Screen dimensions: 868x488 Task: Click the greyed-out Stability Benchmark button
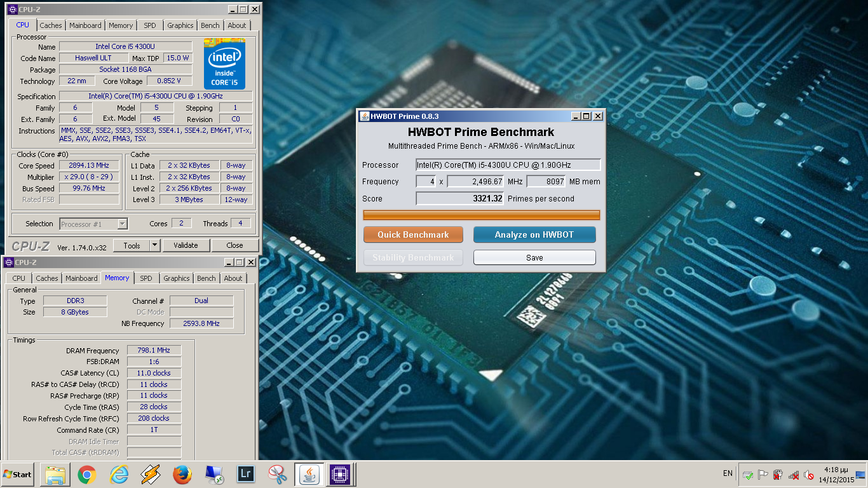click(x=413, y=257)
